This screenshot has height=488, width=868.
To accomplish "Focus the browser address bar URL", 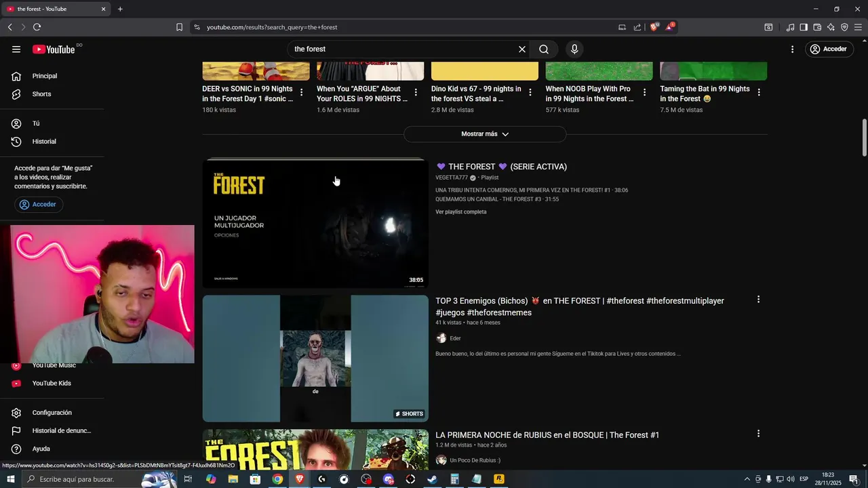I will point(272,27).
